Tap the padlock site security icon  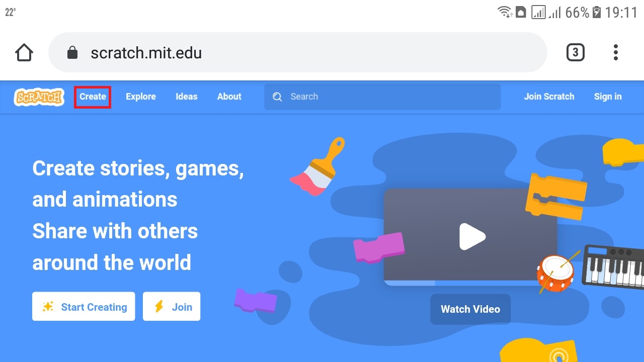click(72, 53)
